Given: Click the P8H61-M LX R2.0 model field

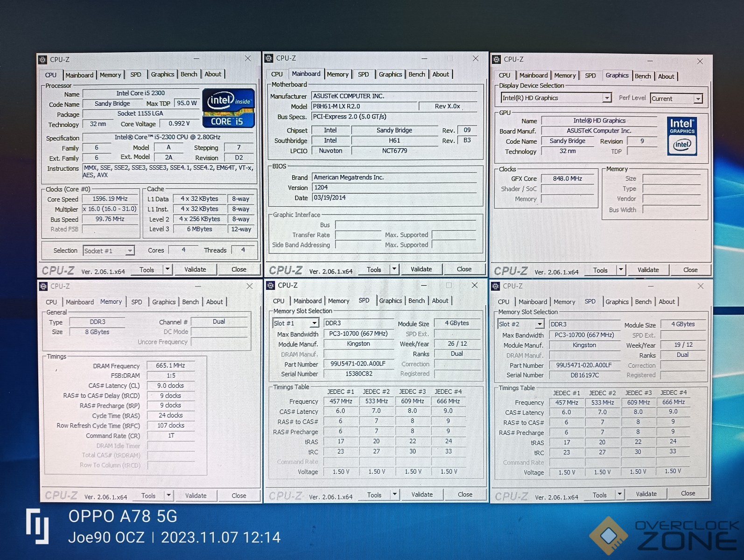Looking at the screenshot, I should 364,106.
